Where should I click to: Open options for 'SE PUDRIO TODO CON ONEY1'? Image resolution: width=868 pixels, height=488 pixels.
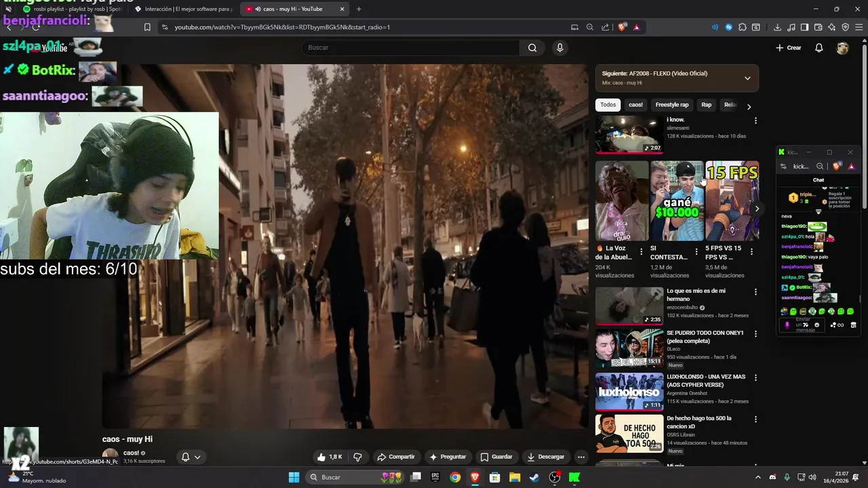(x=755, y=333)
